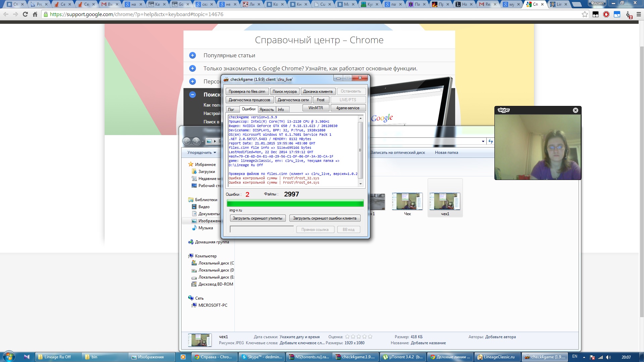The image size is (644, 362).
Task: Go to Chrome home page icon
Action: 35,14
